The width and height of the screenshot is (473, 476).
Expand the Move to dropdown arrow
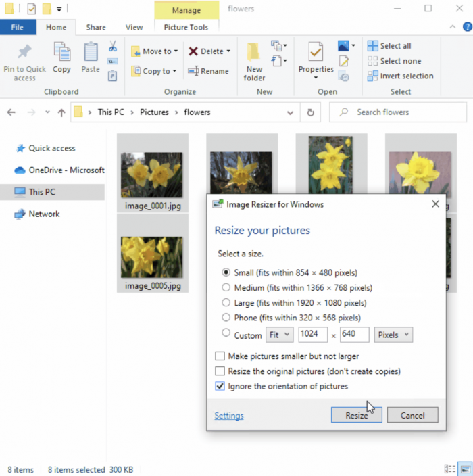(x=176, y=51)
